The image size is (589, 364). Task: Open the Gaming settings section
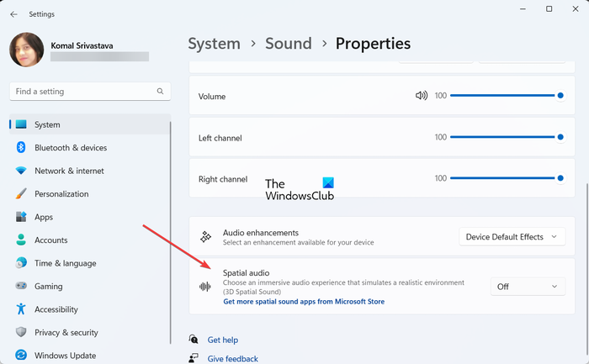pyautogui.click(x=49, y=287)
